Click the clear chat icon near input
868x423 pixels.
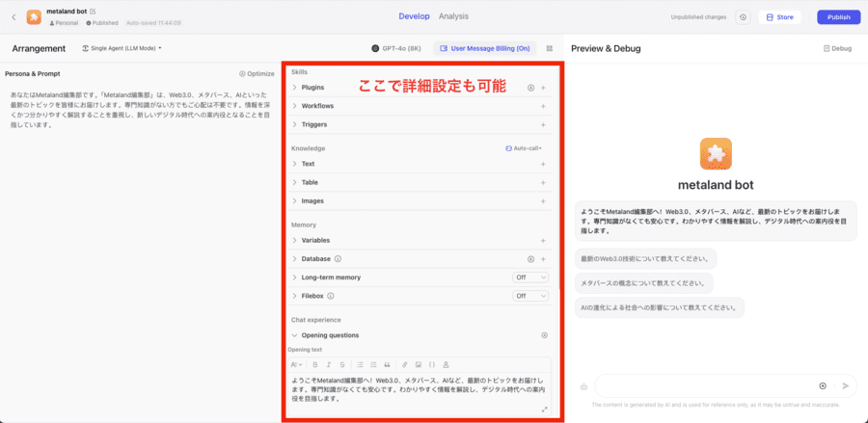583,386
